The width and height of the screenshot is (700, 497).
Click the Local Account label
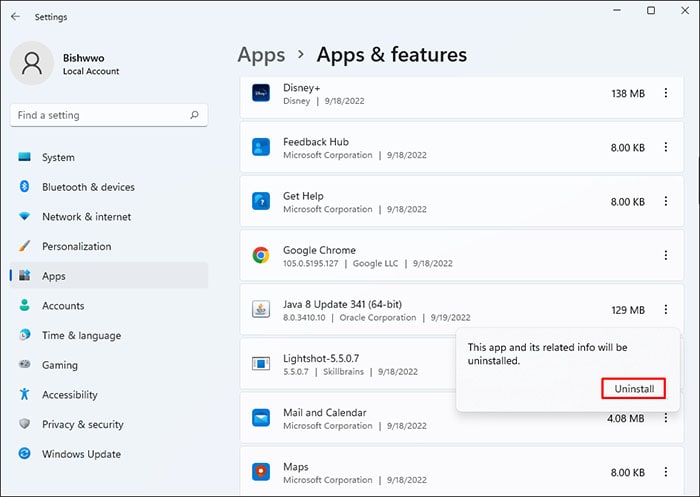(x=91, y=71)
